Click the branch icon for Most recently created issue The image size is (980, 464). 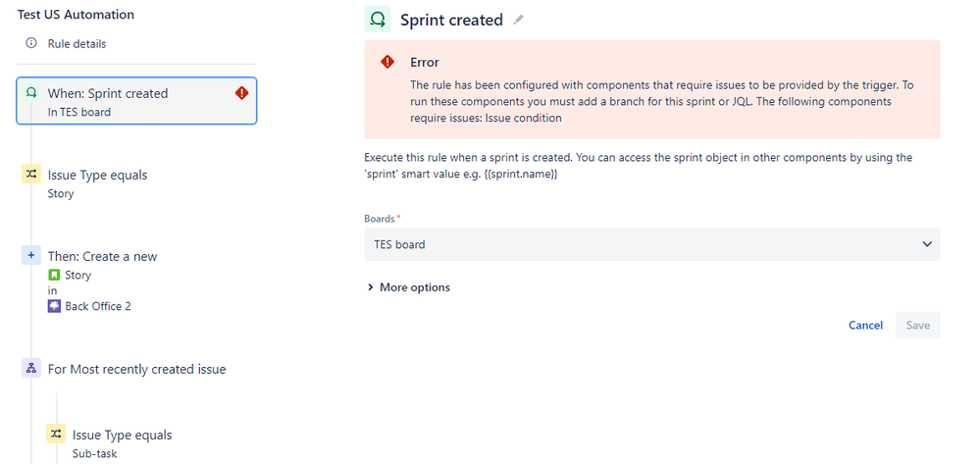point(31,369)
